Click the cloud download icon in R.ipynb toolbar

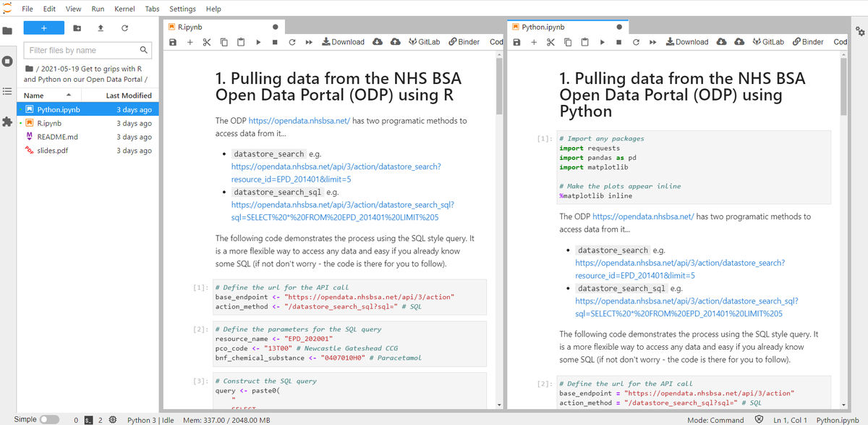[378, 42]
